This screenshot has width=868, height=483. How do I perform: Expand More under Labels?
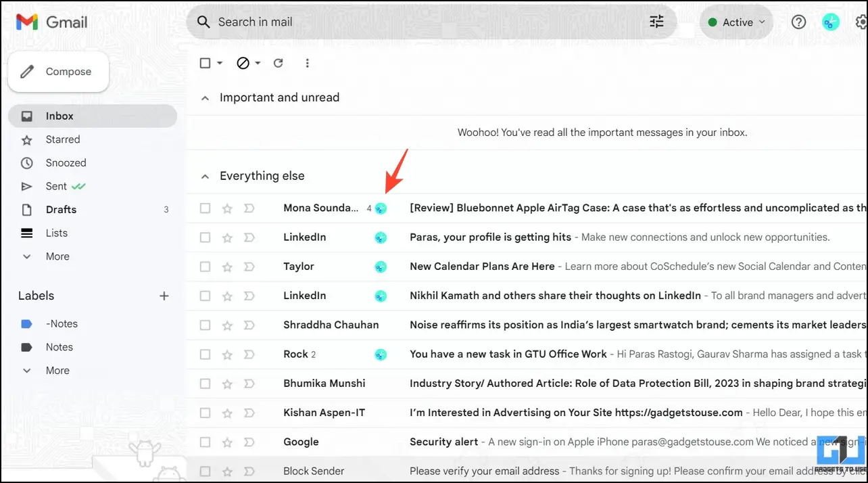tap(57, 371)
